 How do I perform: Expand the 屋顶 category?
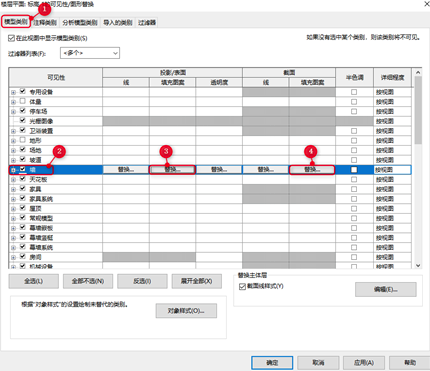[x=13, y=209]
